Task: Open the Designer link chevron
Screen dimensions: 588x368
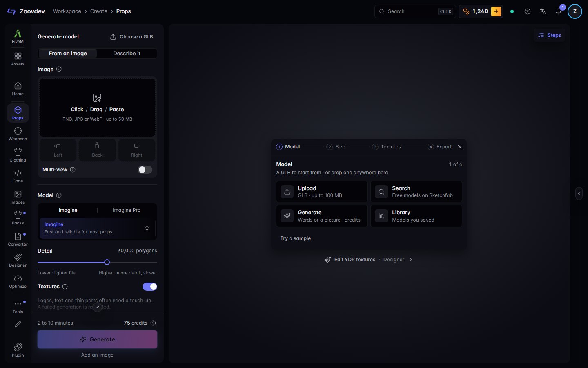Action: (411, 260)
